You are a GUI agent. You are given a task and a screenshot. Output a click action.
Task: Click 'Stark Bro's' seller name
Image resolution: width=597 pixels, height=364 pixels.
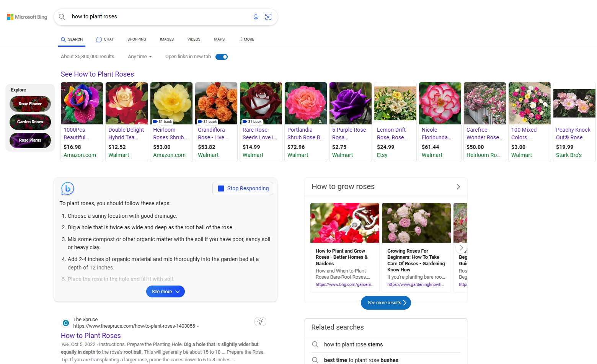(569, 155)
